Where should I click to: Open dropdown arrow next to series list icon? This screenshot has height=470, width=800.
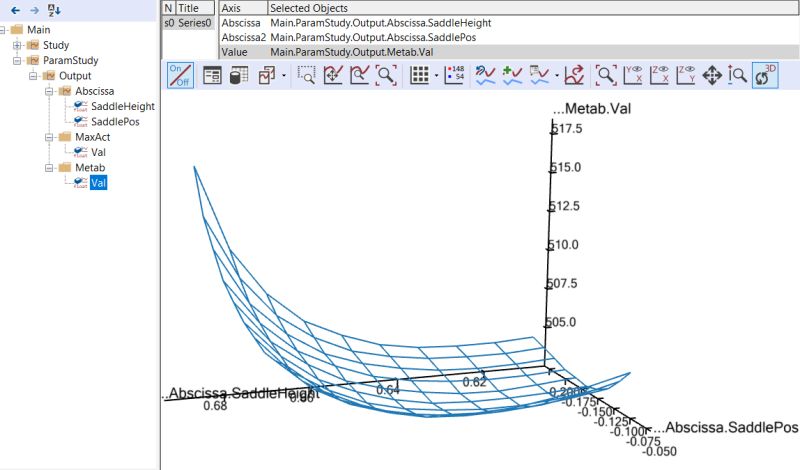(557, 76)
